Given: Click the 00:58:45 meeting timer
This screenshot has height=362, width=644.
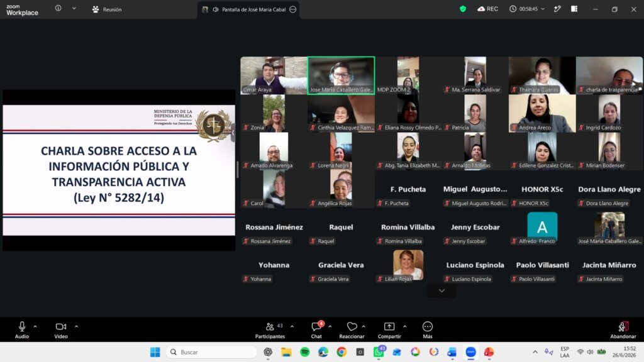Looking at the screenshot, I should (528, 9).
